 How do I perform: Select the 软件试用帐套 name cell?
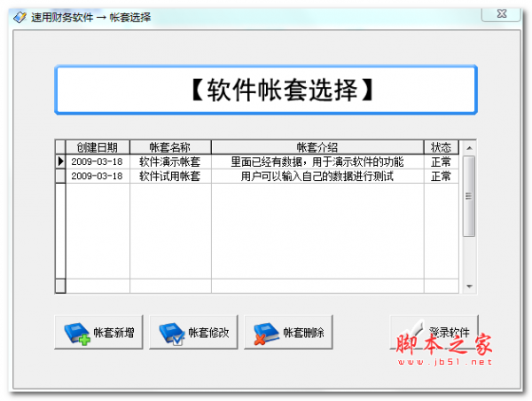coord(170,177)
